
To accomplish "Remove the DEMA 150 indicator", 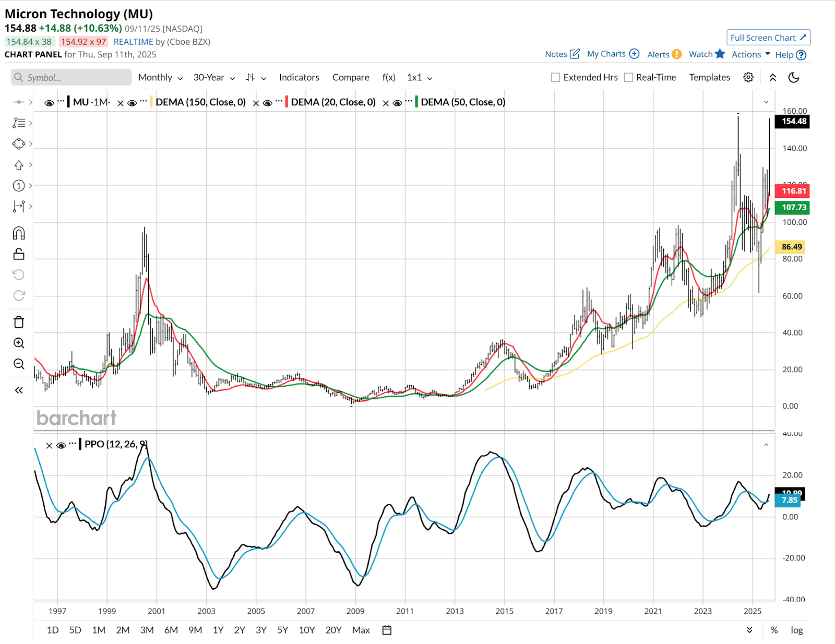I will point(121,103).
